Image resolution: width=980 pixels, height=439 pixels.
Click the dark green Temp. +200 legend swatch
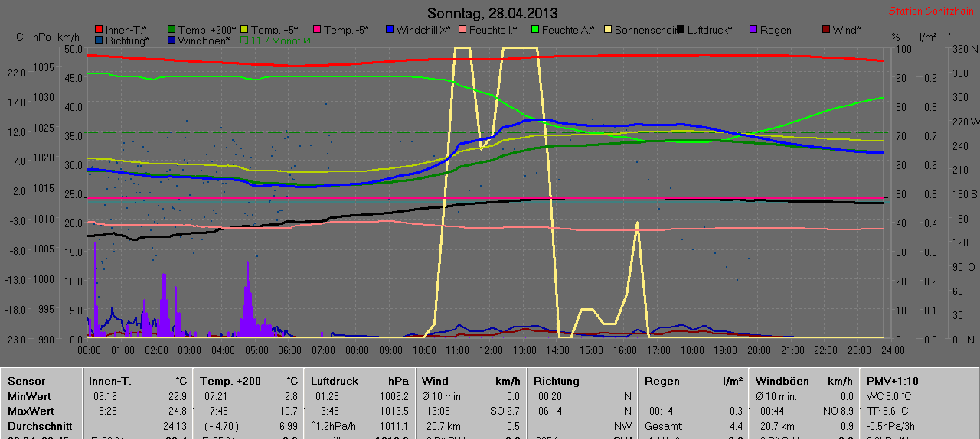point(171,30)
